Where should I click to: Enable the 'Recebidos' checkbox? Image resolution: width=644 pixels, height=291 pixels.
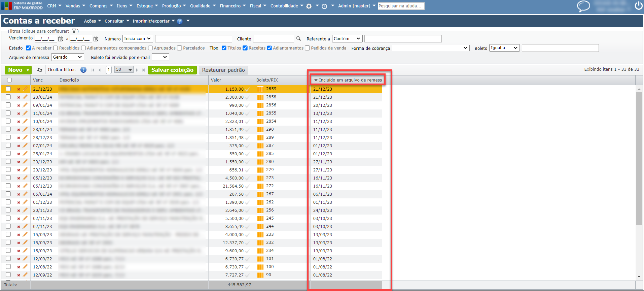click(x=56, y=48)
